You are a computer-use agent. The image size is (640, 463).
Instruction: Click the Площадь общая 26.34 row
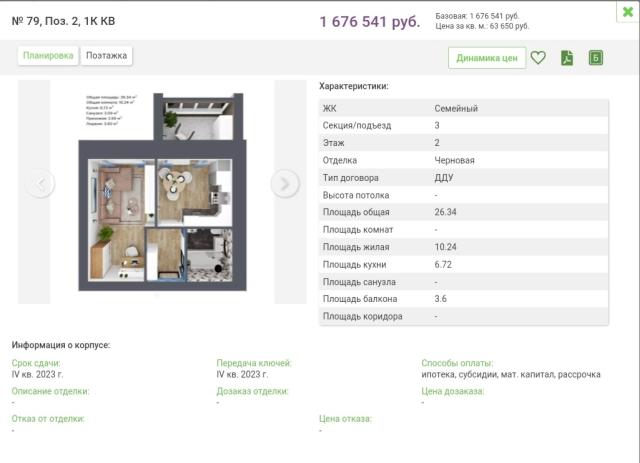coord(464,212)
